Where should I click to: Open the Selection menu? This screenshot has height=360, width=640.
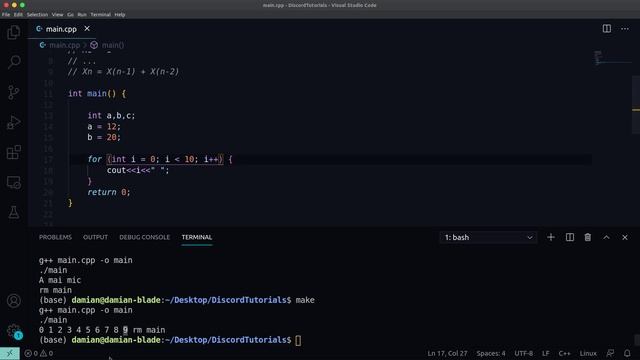(x=37, y=14)
